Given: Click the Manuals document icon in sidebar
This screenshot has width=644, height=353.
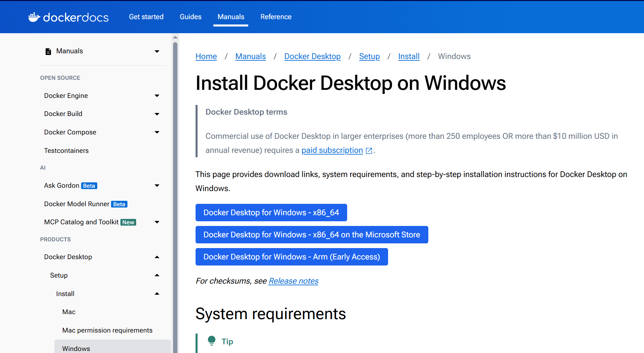Looking at the screenshot, I should click(48, 51).
